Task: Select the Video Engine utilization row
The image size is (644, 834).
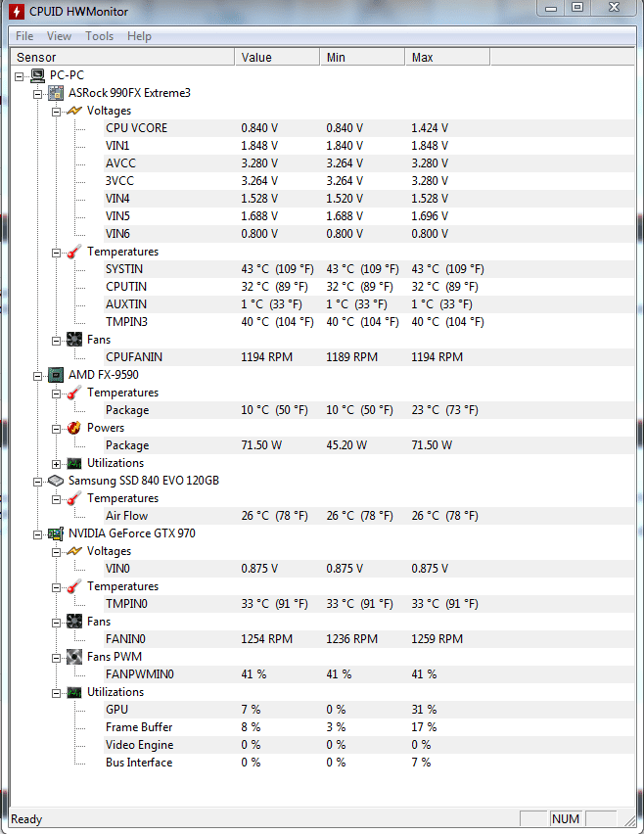Action: [x=369, y=745]
